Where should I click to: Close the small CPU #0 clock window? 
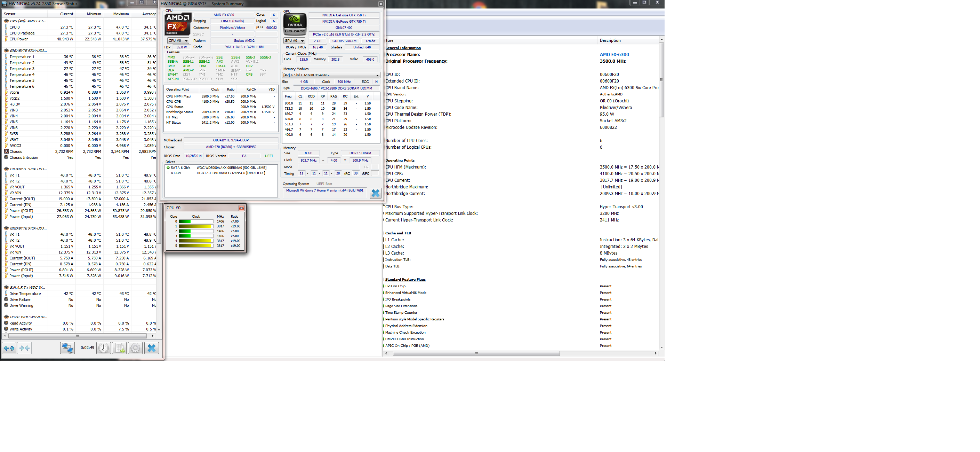[x=241, y=208]
